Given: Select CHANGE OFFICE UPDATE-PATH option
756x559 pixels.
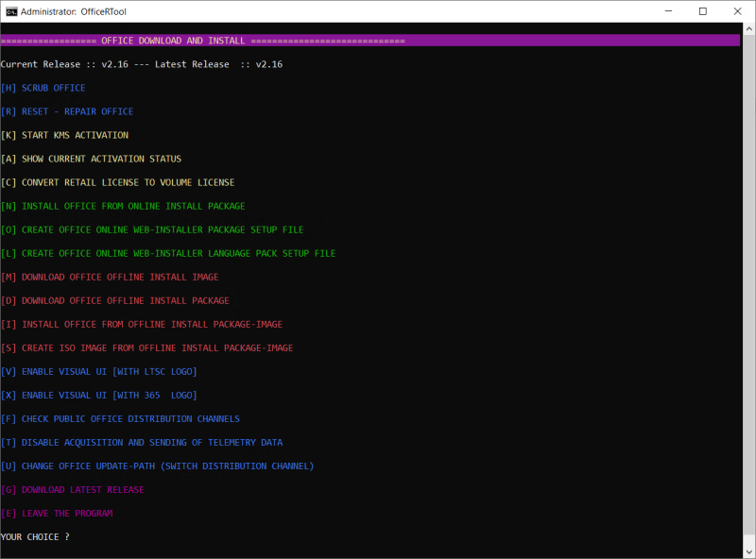Looking at the screenshot, I should (157, 466).
